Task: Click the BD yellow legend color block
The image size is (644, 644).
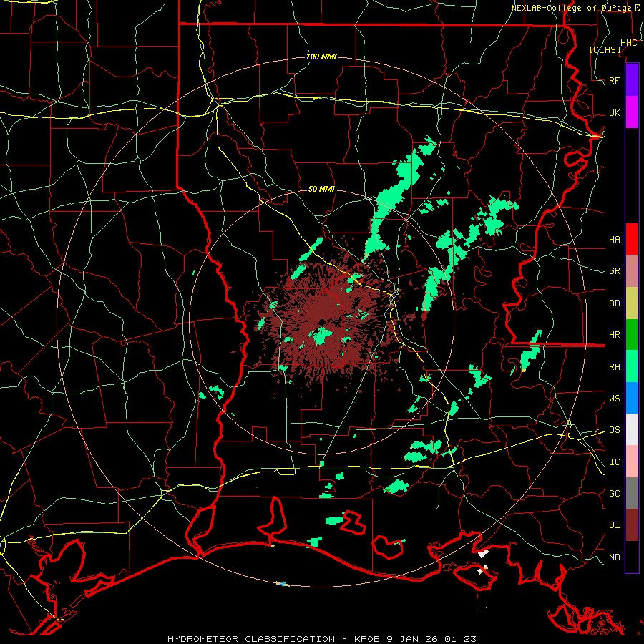Action: (x=632, y=303)
